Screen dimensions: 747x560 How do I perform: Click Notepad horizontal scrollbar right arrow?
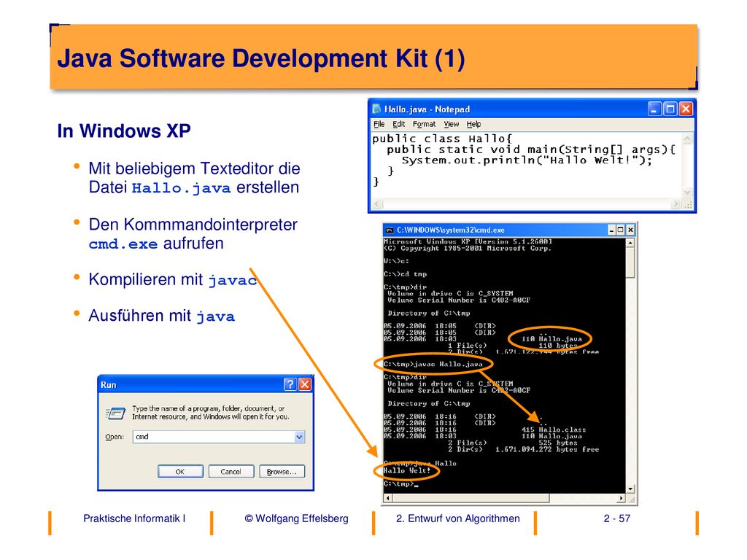[x=676, y=204]
